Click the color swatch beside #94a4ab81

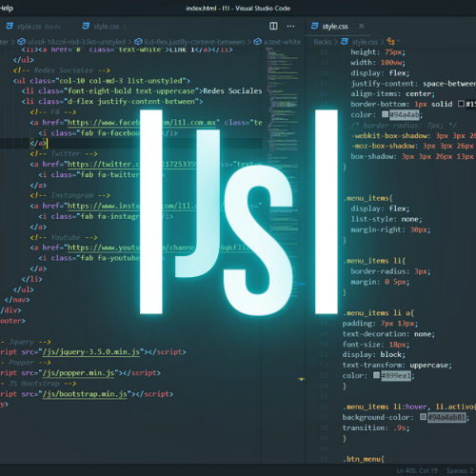point(423,417)
